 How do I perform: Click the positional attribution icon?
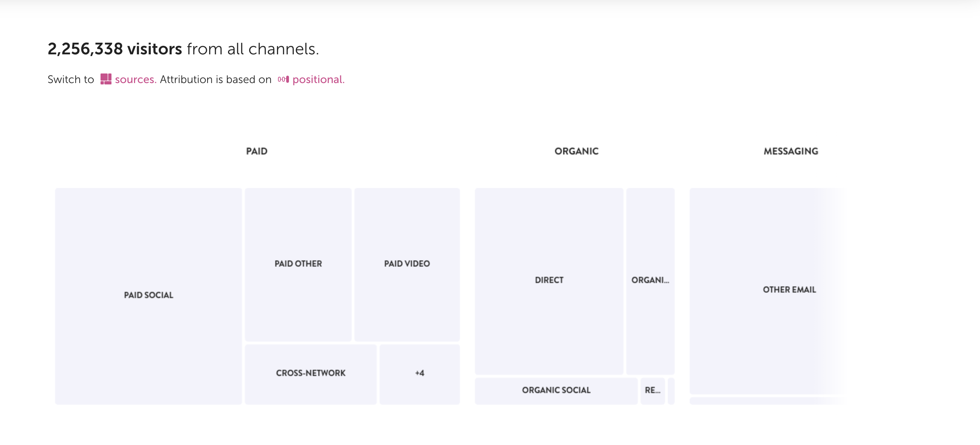pos(283,79)
